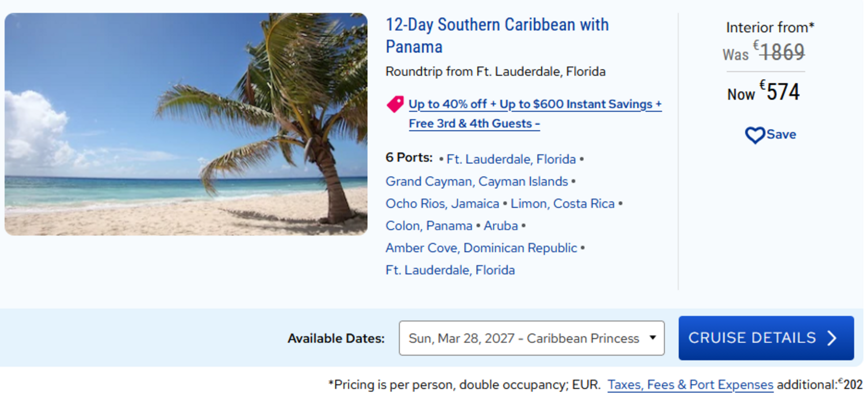
Task: Select Grand Cayman, Cayman Islands port
Action: (476, 181)
